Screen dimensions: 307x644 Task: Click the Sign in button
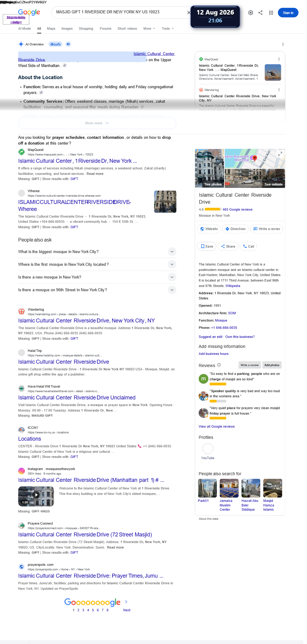(x=288, y=13)
